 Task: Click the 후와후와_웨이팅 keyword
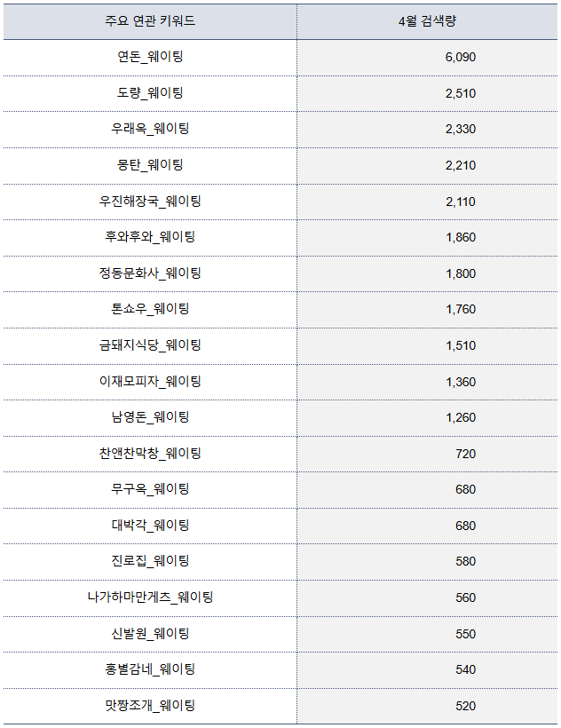(150, 237)
